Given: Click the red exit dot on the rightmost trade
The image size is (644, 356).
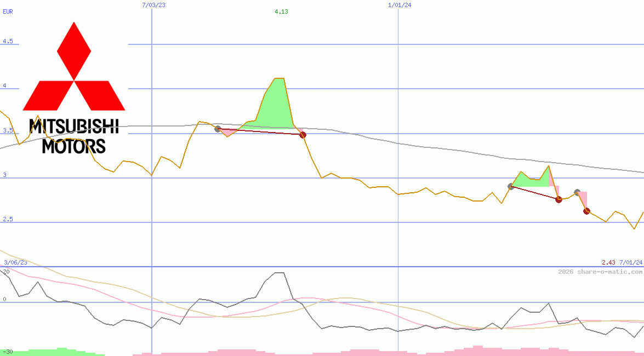Looking at the screenshot, I should pyautogui.click(x=586, y=211).
